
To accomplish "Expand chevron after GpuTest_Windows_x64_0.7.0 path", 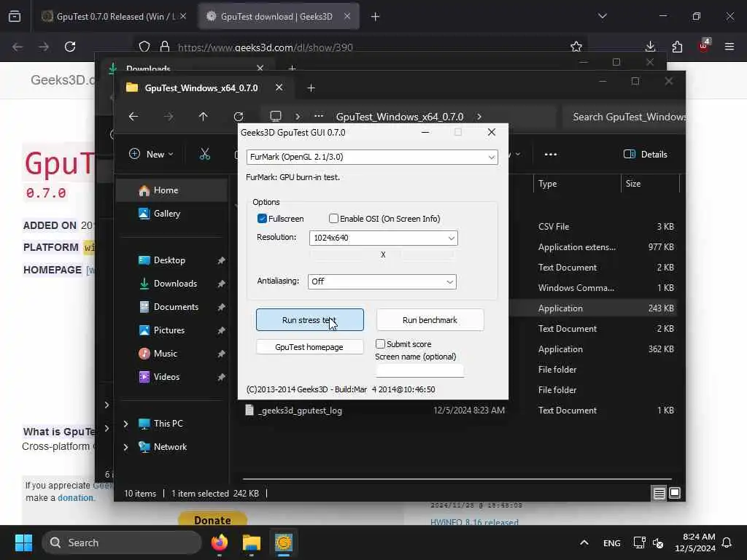I will pos(479,117).
